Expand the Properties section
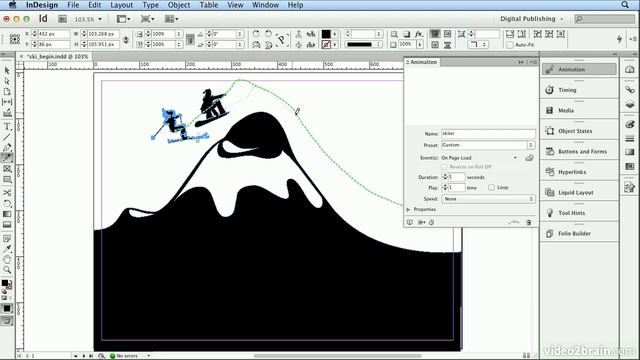The width and height of the screenshot is (640, 360). tap(408, 209)
